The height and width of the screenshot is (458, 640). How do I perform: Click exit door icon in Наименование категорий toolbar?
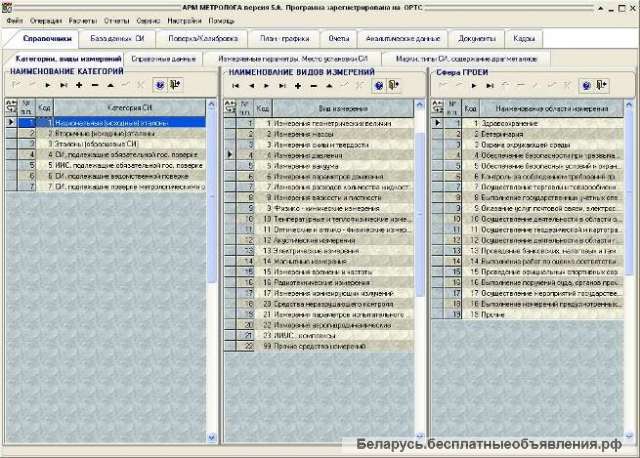coord(177,87)
